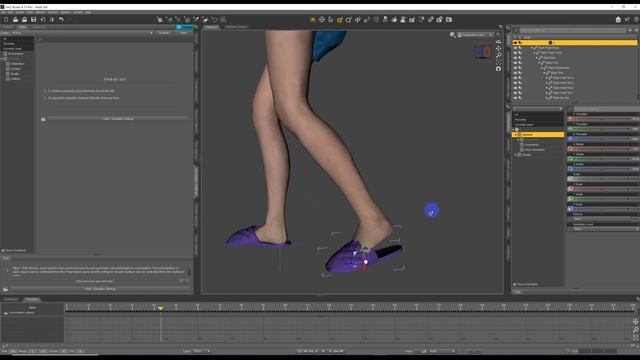Screen dimensions: 640x360
Task: Click the home-shaped icon at the far right toolbar
Action: [618, 20]
